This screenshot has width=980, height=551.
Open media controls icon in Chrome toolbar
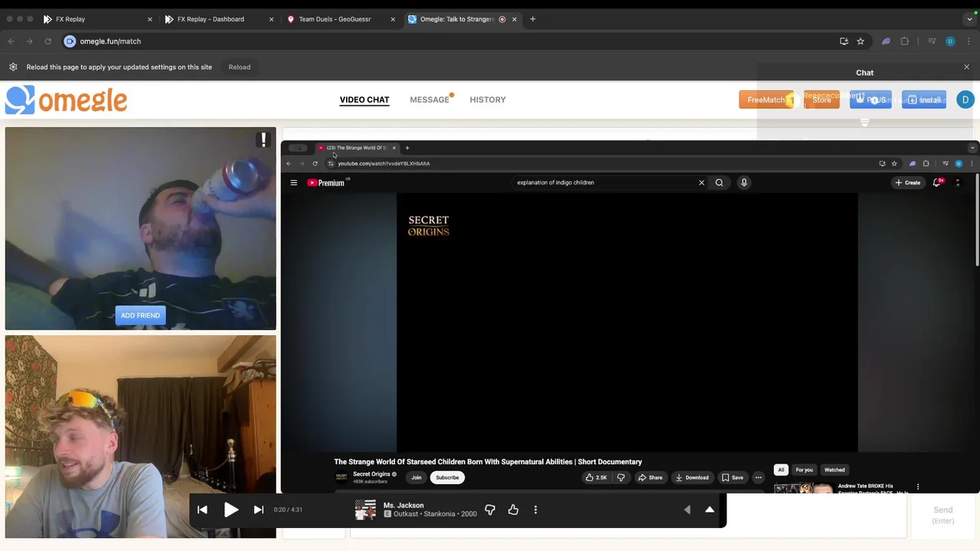932,41
